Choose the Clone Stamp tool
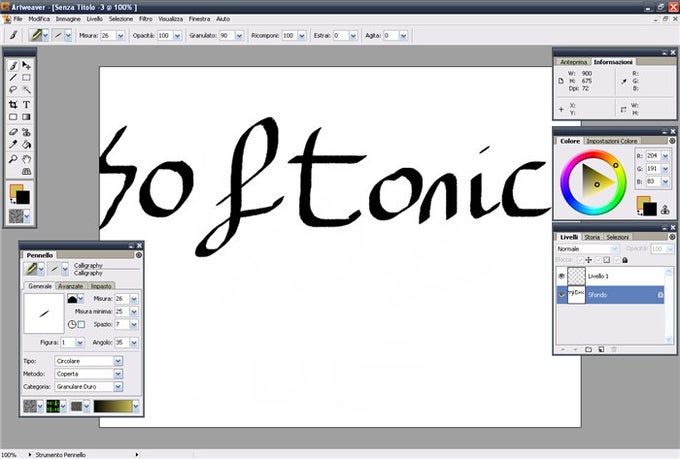Screen dimensions: 680x459 [x=26, y=132]
